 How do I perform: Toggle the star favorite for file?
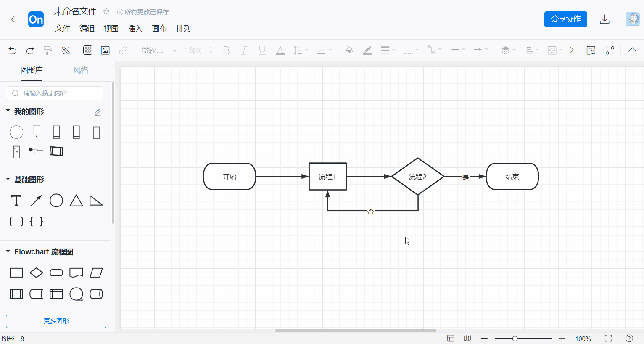pyautogui.click(x=106, y=12)
